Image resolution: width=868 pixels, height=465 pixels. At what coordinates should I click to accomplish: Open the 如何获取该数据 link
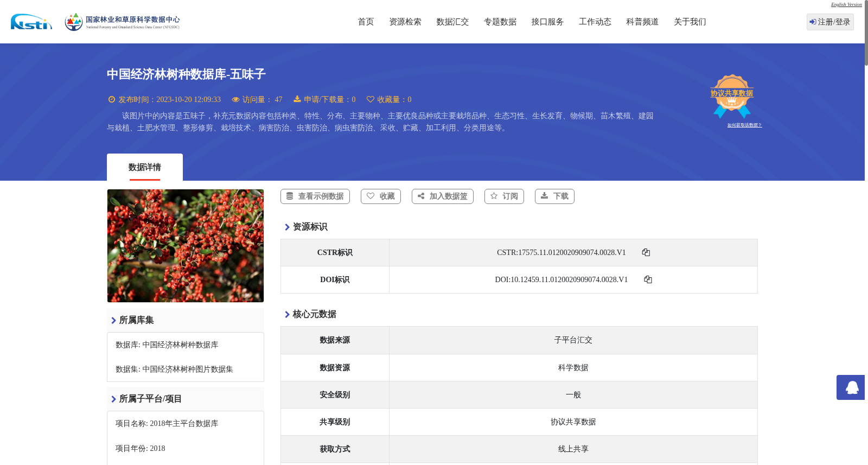coord(744,125)
